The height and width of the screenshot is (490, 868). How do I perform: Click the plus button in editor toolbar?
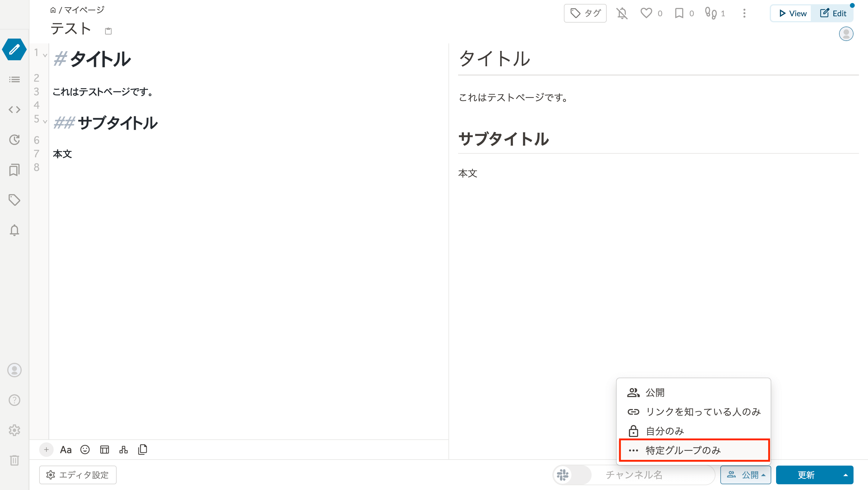[46, 450]
